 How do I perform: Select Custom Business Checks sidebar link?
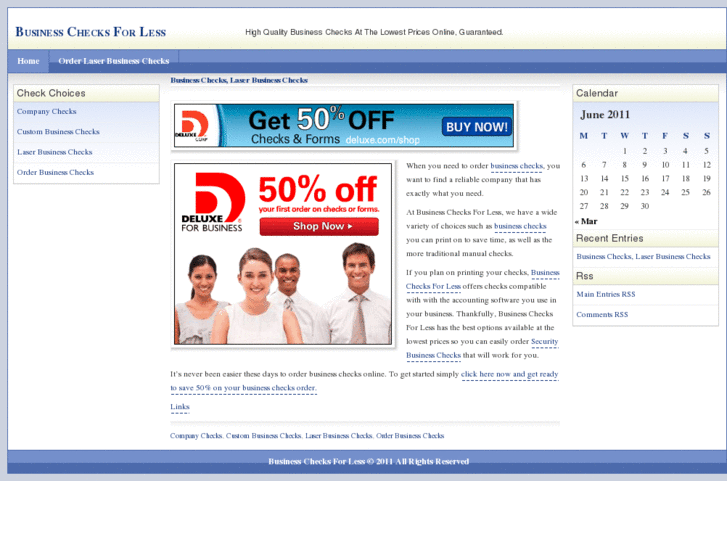(58, 132)
